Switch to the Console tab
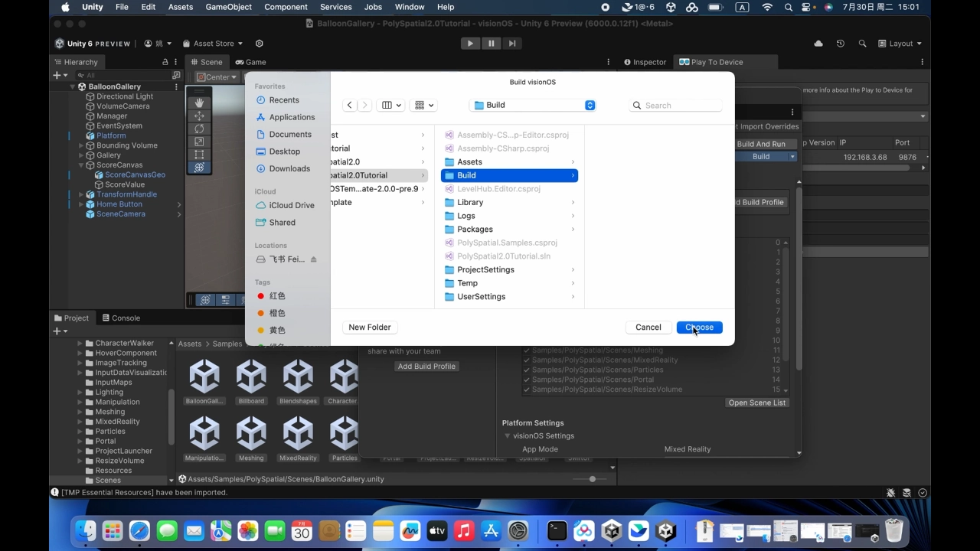Image resolution: width=980 pixels, height=551 pixels. (120, 318)
